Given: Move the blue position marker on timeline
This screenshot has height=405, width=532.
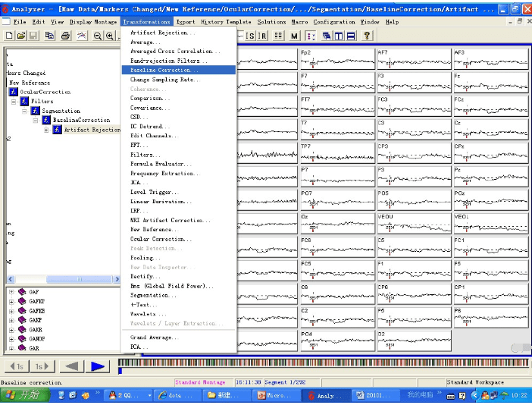Looking at the screenshot, I should 120,371.
